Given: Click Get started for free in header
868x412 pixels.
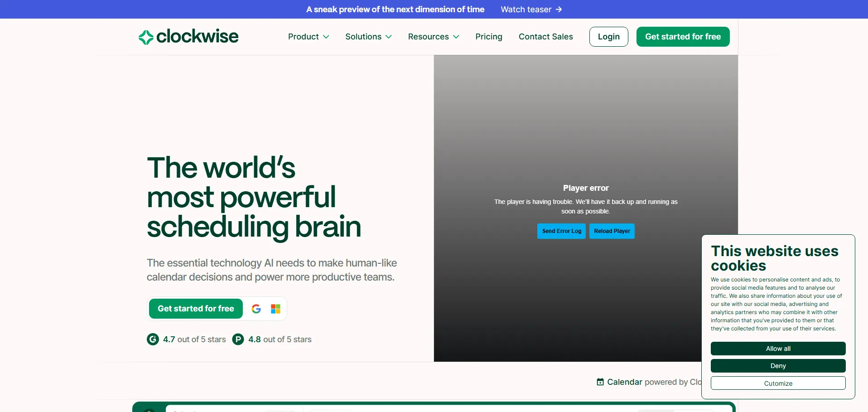Looking at the screenshot, I should point(683,37).
